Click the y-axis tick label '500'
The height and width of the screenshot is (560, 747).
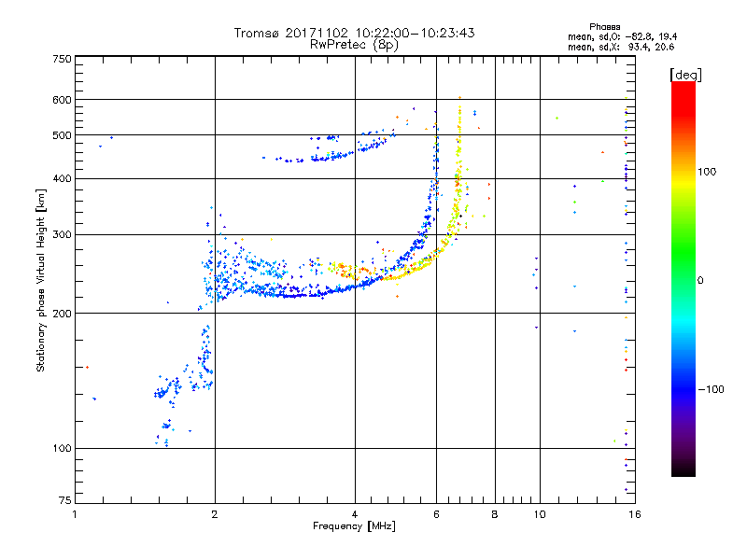point(63,135)
